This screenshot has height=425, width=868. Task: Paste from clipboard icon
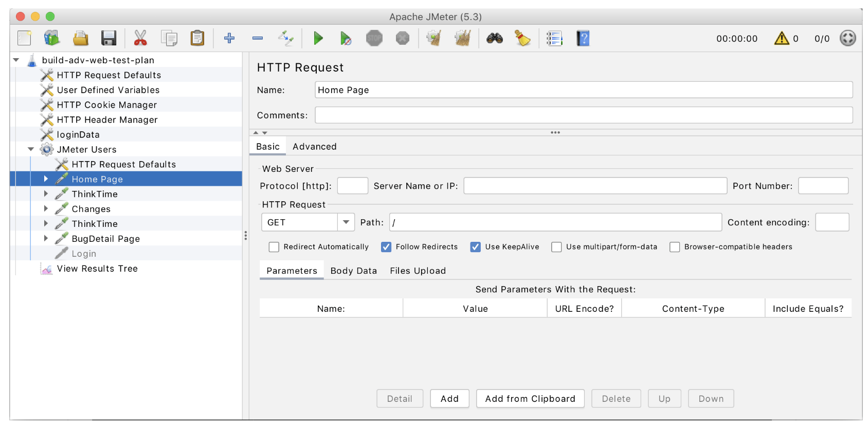pyautogui.click(x=197, y=38)
